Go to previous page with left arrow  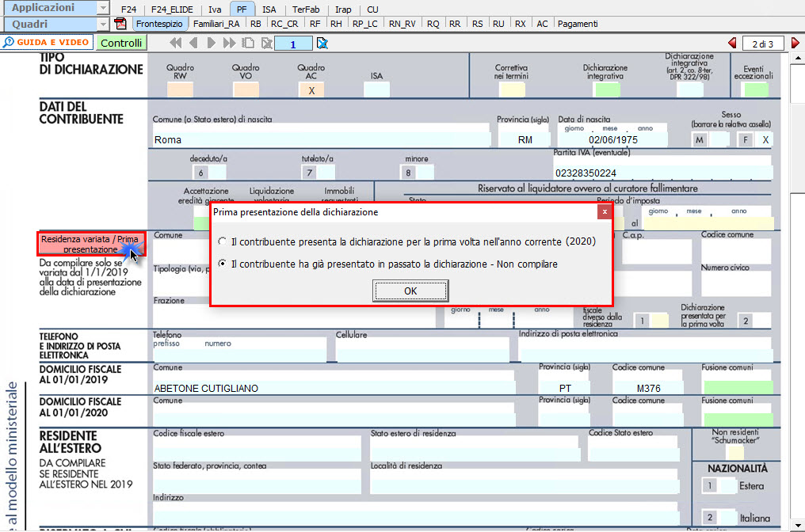[x=193, y=43]
